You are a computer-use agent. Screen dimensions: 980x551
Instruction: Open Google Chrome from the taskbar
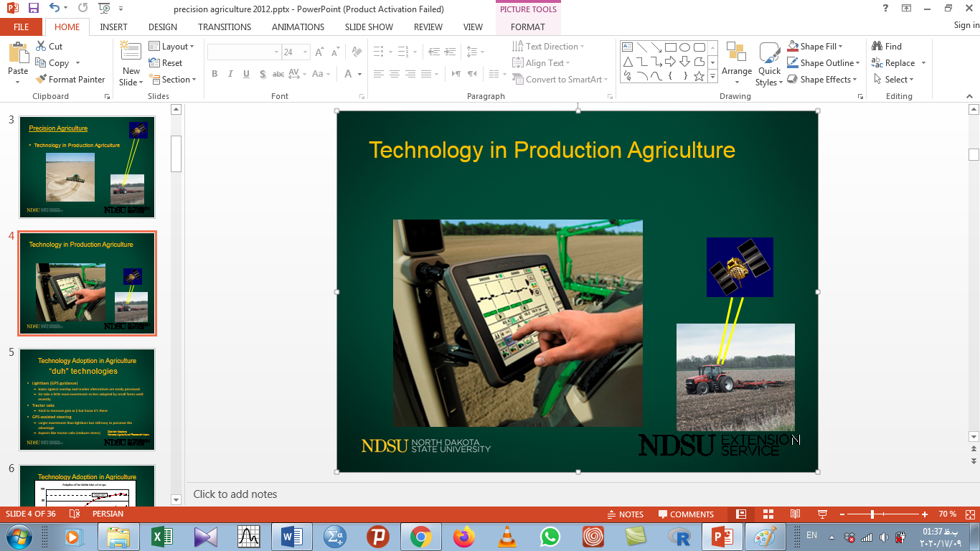(420, 537)
